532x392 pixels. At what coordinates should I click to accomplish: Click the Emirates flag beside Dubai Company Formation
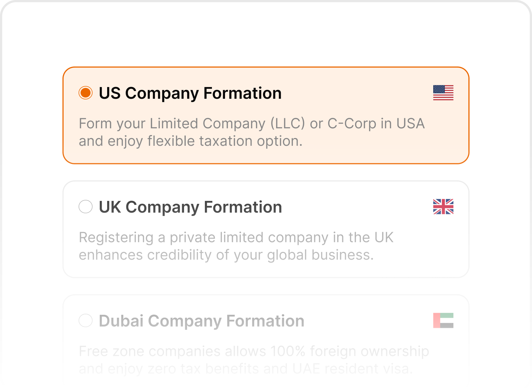click(443, 321)
